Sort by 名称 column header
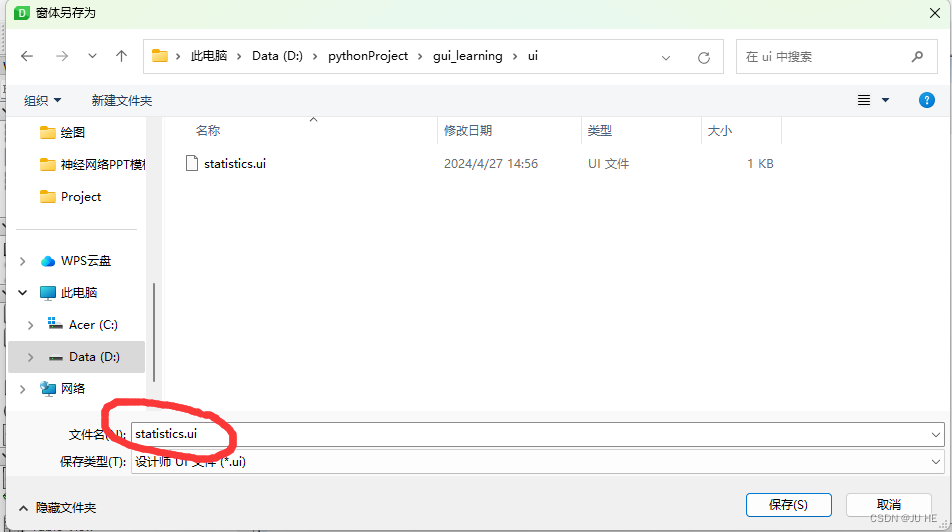Viewport: 952px width, 532px height. [x=208, y=131]
